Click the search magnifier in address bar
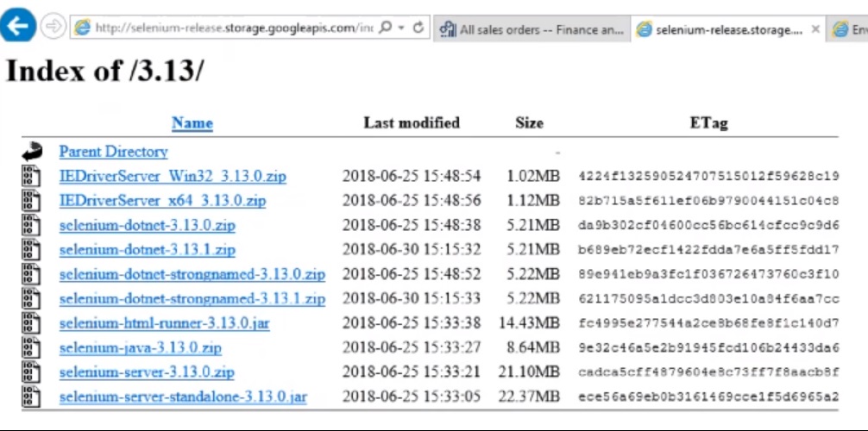 tap(387, 27)
